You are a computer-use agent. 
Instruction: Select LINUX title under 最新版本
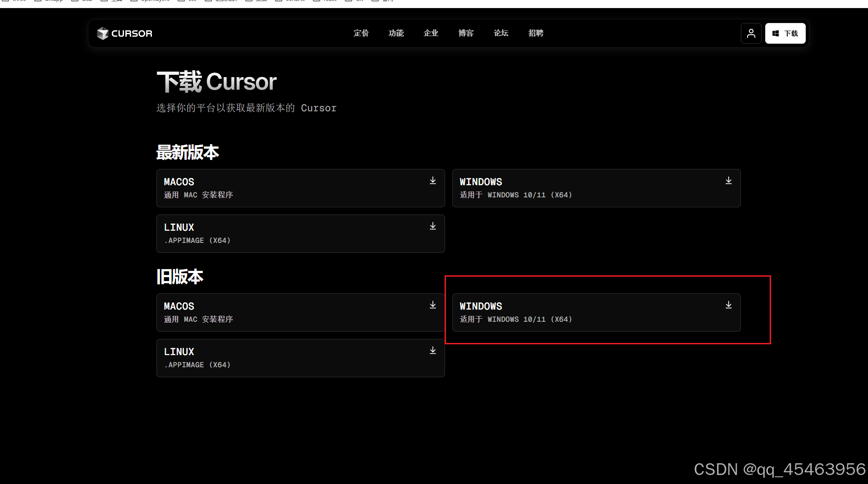pyautogui.click(x=179, y=228)
